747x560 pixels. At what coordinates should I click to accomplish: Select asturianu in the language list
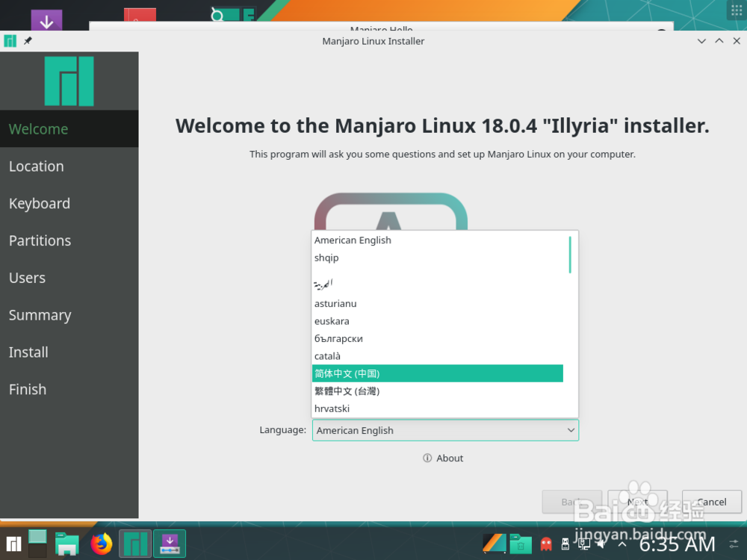coord(437,303)
